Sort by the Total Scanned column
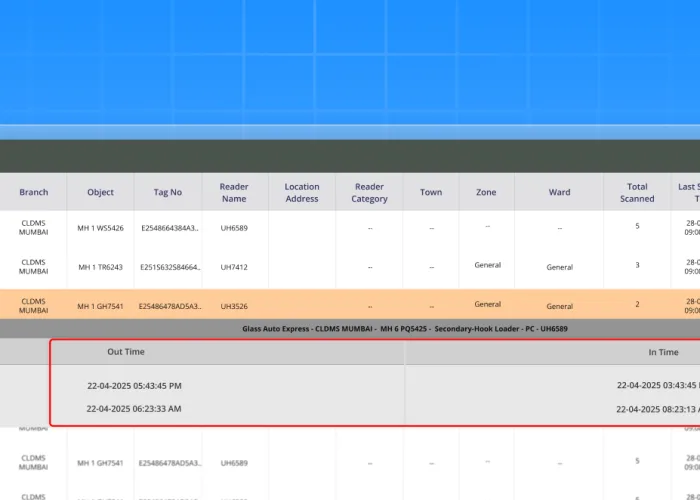Viewport: 700px width, 500px height. [x=637, y=192]
